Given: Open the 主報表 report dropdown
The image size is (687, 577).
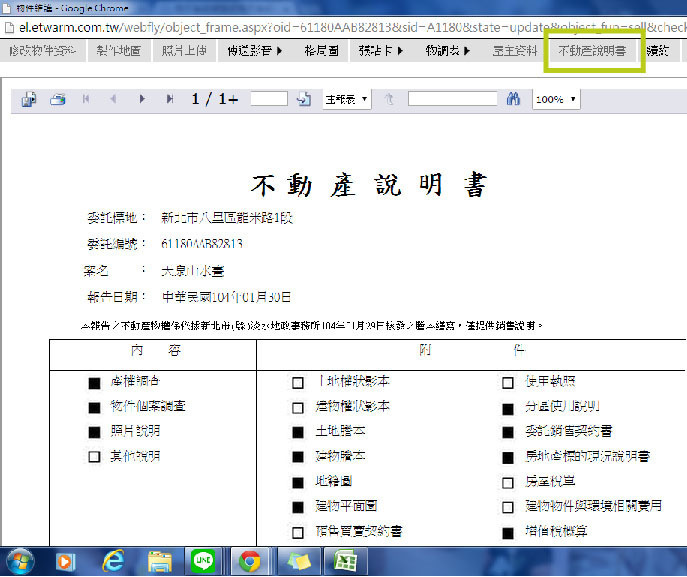Looking at the screenshot, I should point(347,99).
